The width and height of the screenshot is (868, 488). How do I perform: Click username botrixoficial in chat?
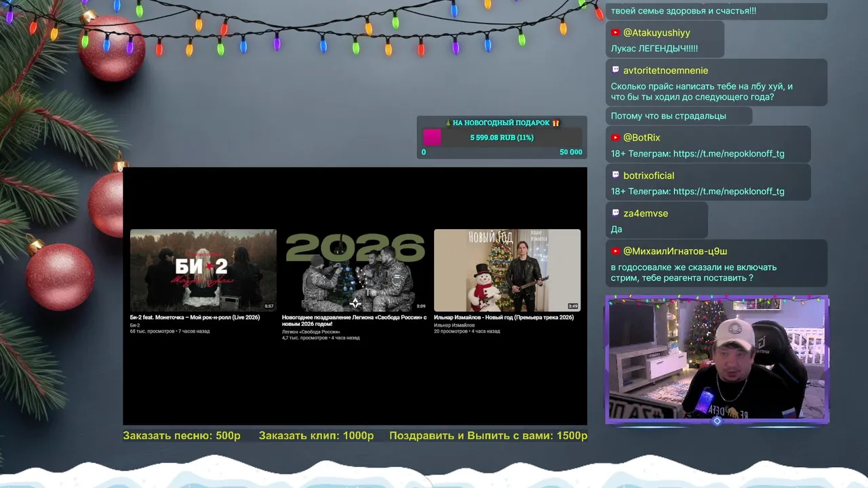pos(648,176)
